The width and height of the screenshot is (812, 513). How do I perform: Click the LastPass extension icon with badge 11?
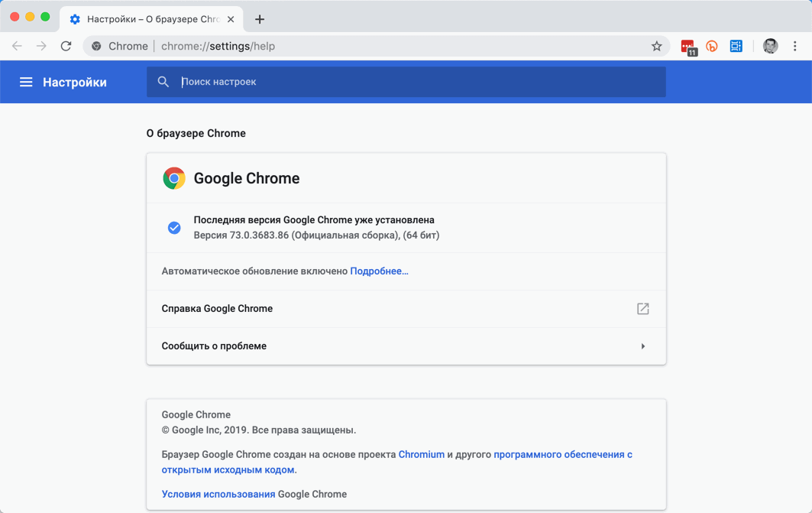(686, 46)
